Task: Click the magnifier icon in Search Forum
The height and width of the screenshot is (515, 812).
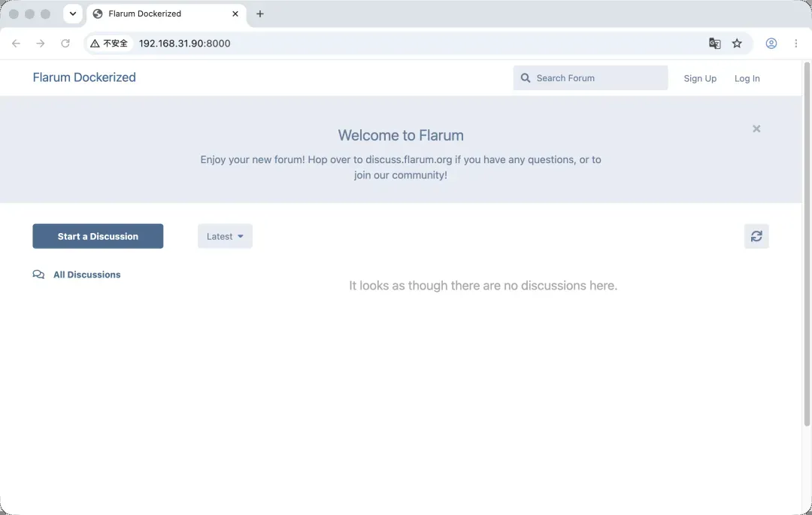Action: (x=525, y=78)
